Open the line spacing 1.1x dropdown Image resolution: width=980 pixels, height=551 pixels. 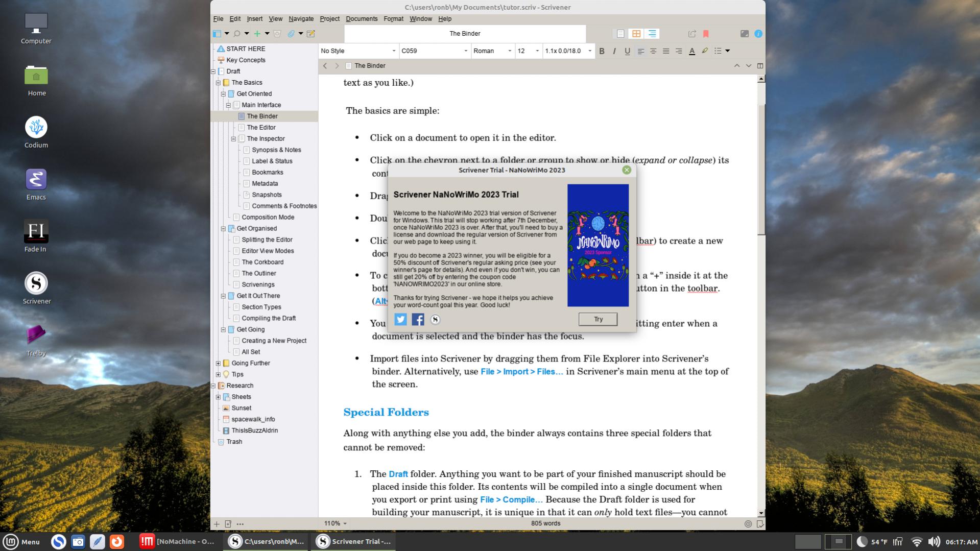[x=568, y=51]
